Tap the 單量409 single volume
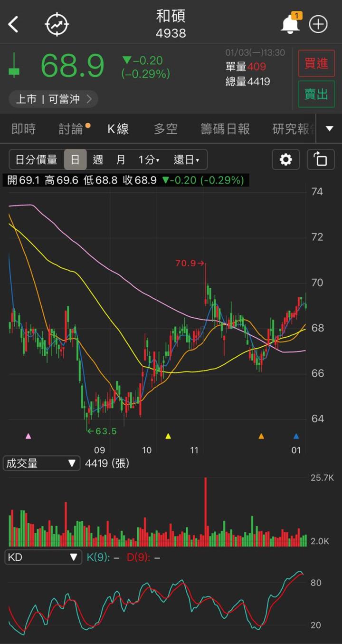 246,67
